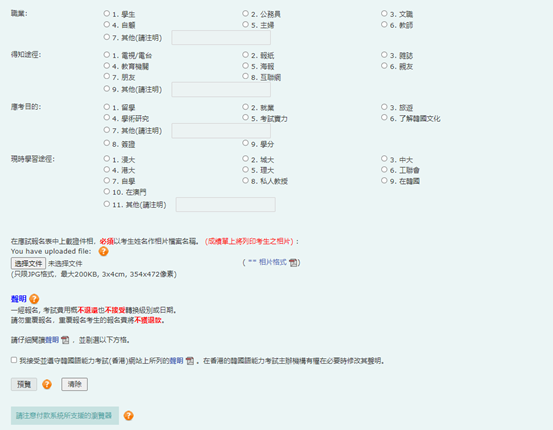The width and height of the screenshot is (553, 430).
Task: Click the text field beside occupation 7. 其他
Action: coord(221,37)
